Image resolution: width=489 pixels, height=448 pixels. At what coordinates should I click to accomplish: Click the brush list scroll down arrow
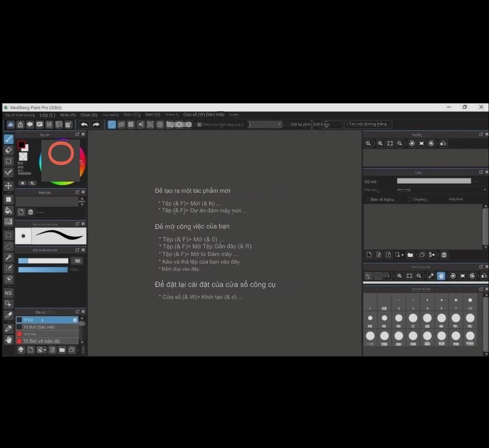[82, 342]
